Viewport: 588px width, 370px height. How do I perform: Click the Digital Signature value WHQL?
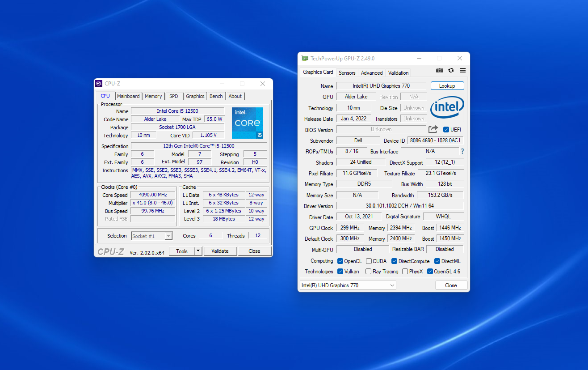click(443, 217)
